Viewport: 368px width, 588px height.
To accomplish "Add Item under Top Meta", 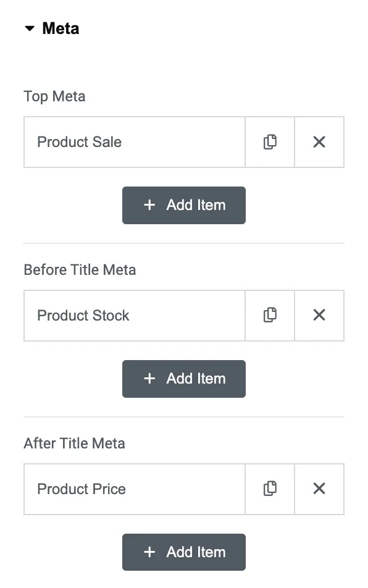I will coord(184,205).
